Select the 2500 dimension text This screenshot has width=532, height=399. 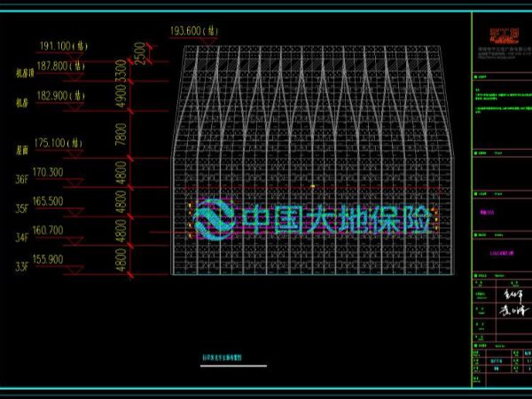coord(140,53)
